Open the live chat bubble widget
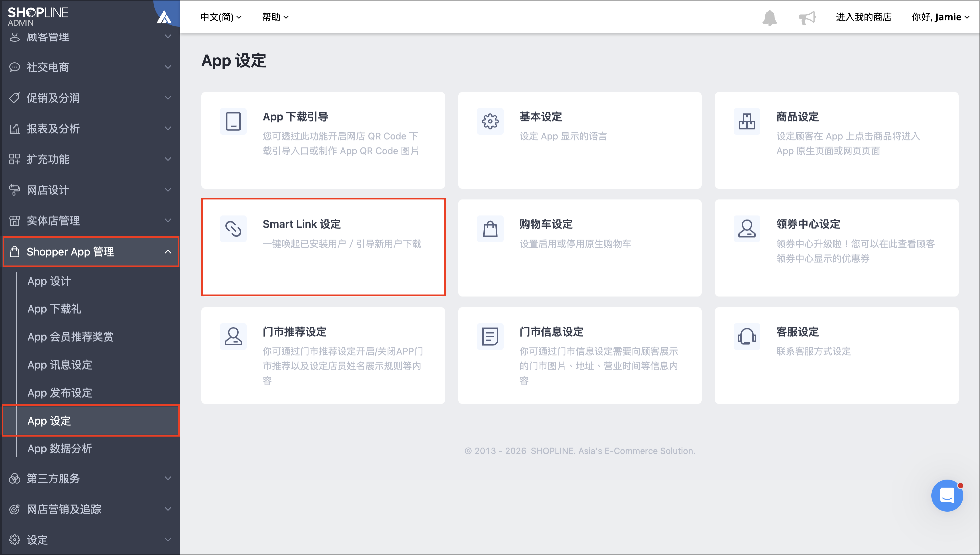 tap(947, 495)
